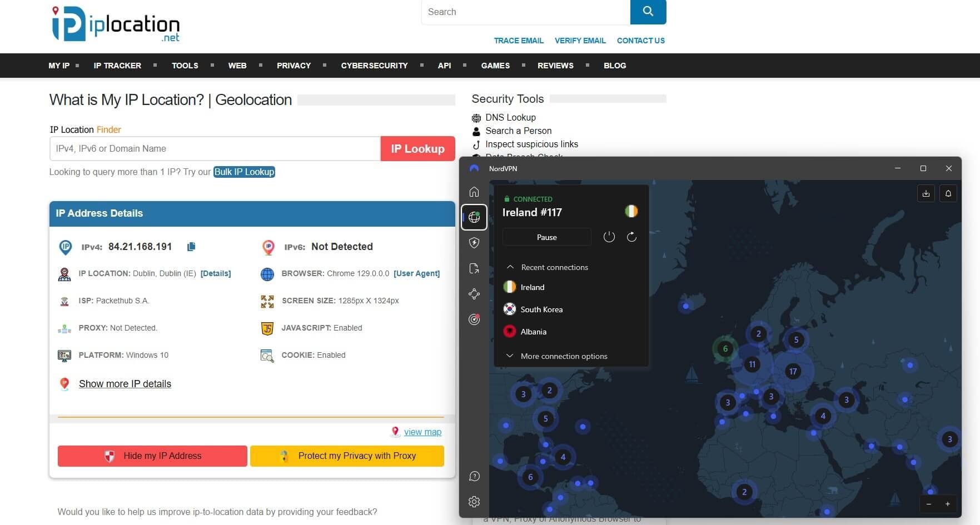This screenshot has height=525, width=980.
Task: Click the TRACE EMAIL link
Action: pyautogui.click(x=519, y=41)
